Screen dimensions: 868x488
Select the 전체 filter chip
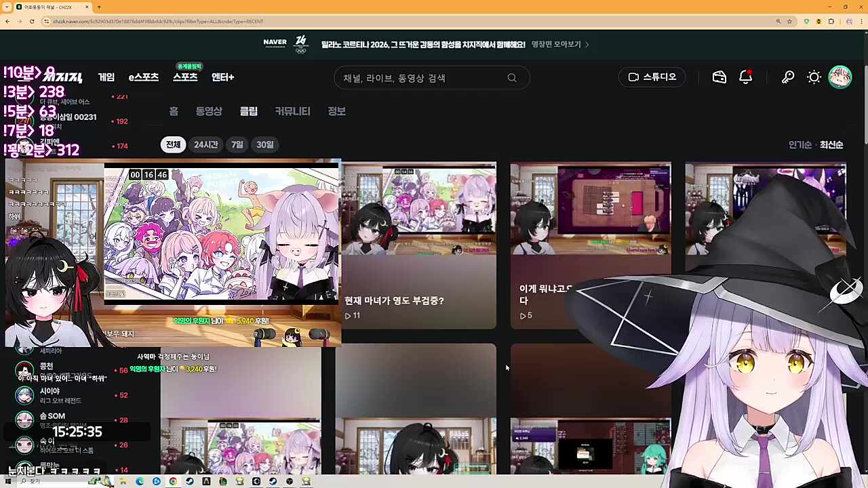172,144
